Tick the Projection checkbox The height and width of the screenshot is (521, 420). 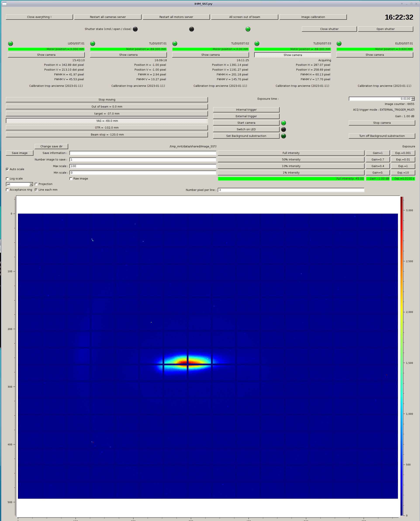[36, 184]
